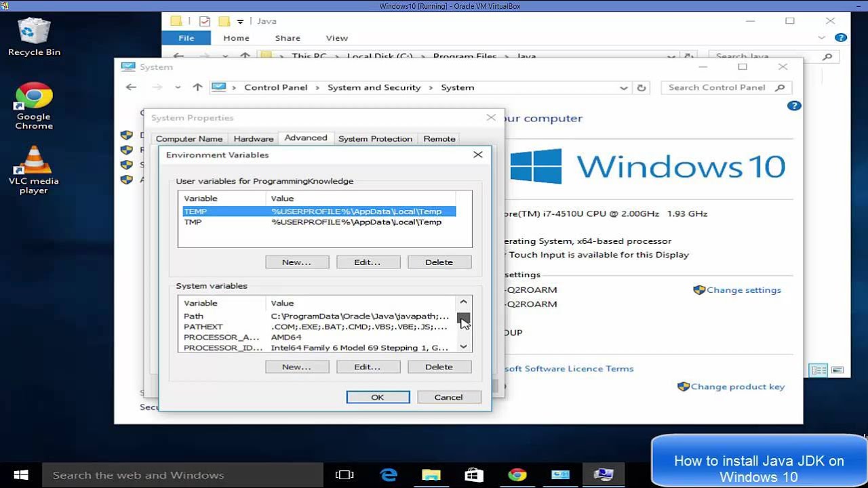
Task: Click the forward arrow in System window
Action: [157, 87]
